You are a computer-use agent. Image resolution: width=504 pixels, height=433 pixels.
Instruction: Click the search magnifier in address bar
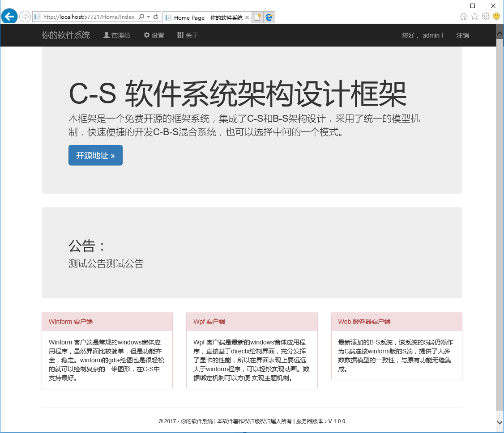tap(141, 17)
